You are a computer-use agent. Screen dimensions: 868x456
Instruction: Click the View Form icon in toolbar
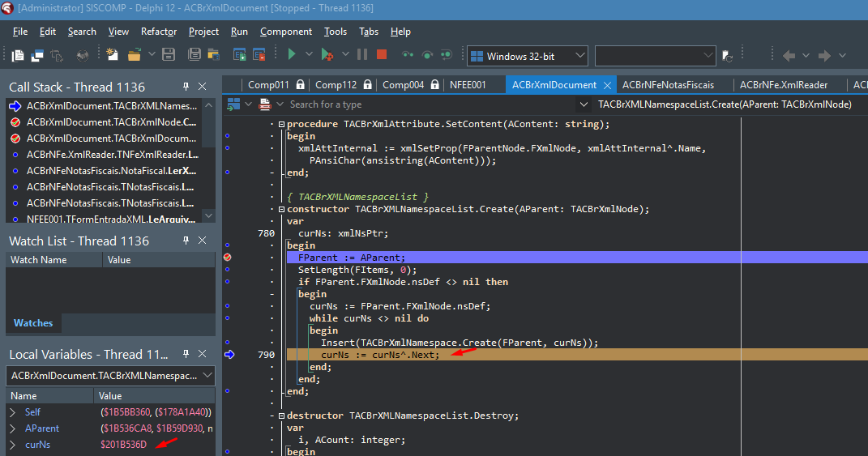pos(37,55)
